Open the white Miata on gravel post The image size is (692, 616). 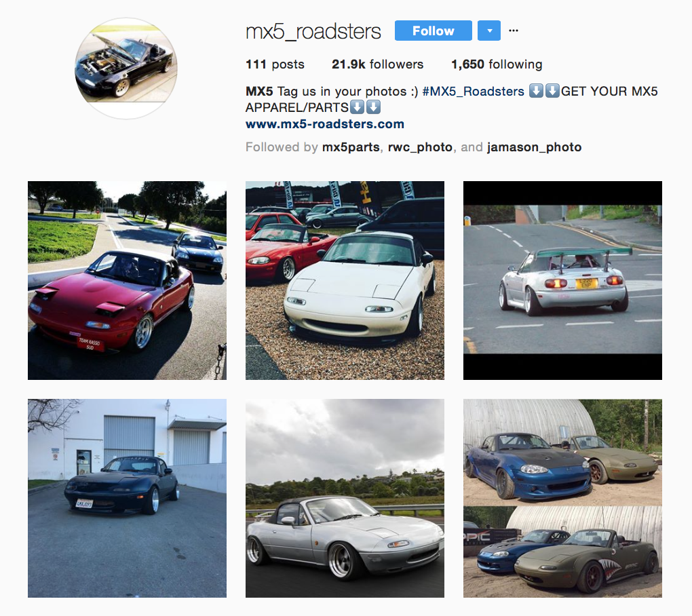[x=345, y=280]
